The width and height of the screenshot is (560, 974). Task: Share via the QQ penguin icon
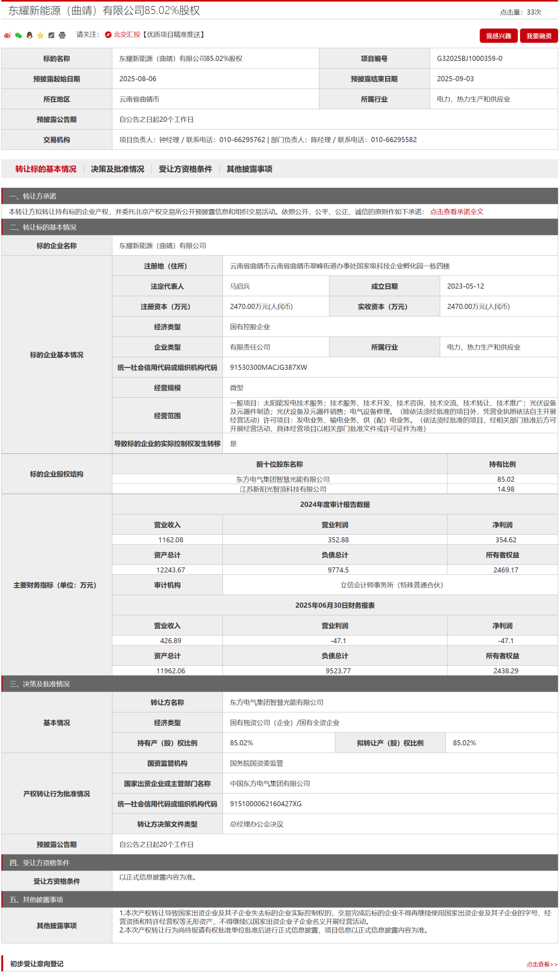click(29, 35)
